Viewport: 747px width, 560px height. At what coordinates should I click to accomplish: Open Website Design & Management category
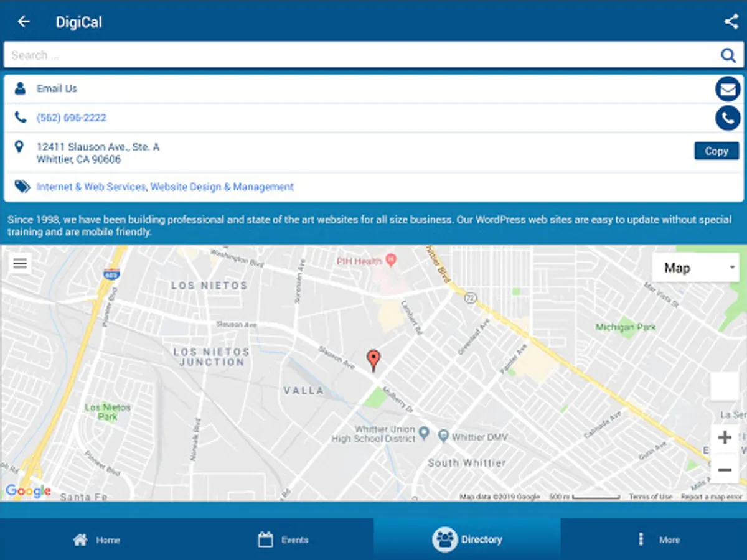222,187
